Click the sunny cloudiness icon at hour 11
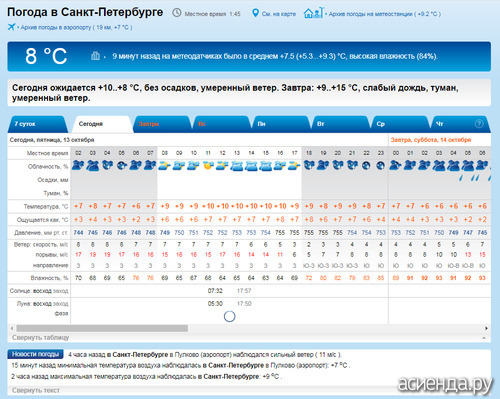Image resolution: width=500 pixels, height=399 pixels. coord(208,165)
